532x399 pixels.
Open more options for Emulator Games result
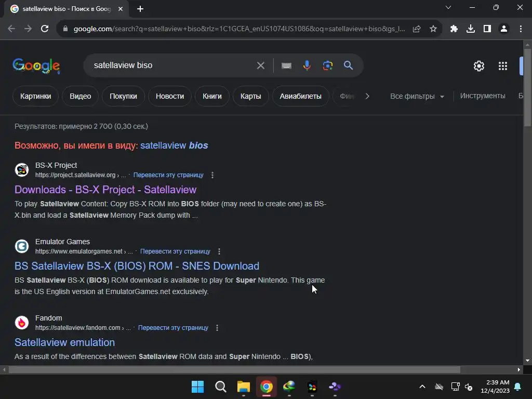pos(219,251)
